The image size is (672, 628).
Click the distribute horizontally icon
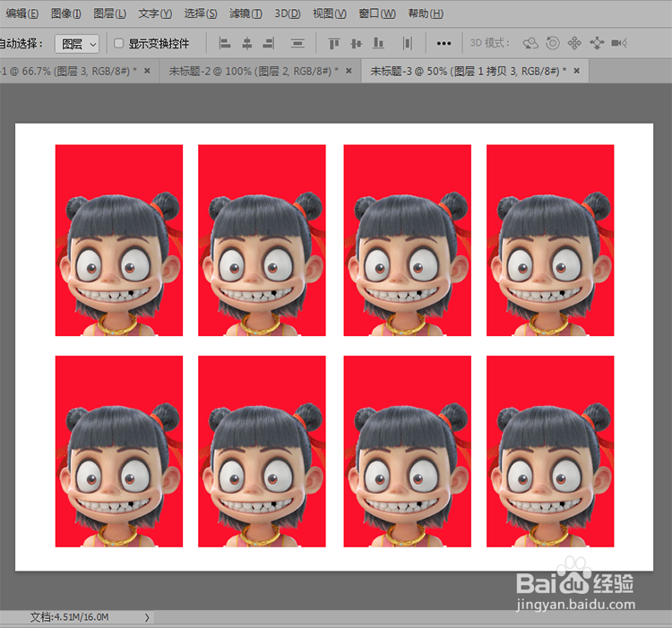[x=407, y=43]
